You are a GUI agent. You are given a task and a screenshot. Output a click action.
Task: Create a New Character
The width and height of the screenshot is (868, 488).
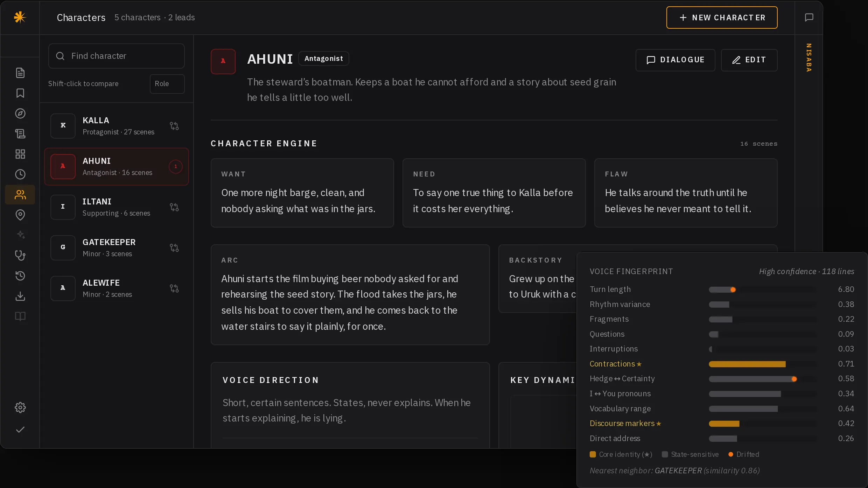722,18
